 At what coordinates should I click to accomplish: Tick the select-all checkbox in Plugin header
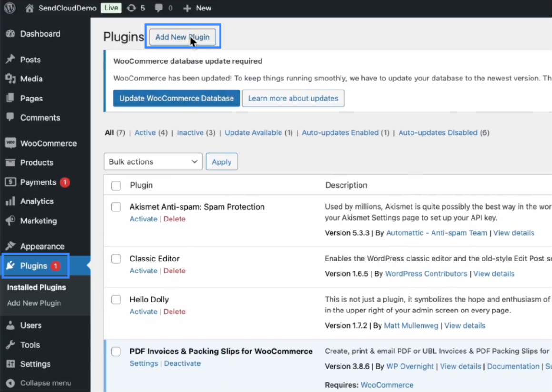pyautogui.click(x=116, y=186)
